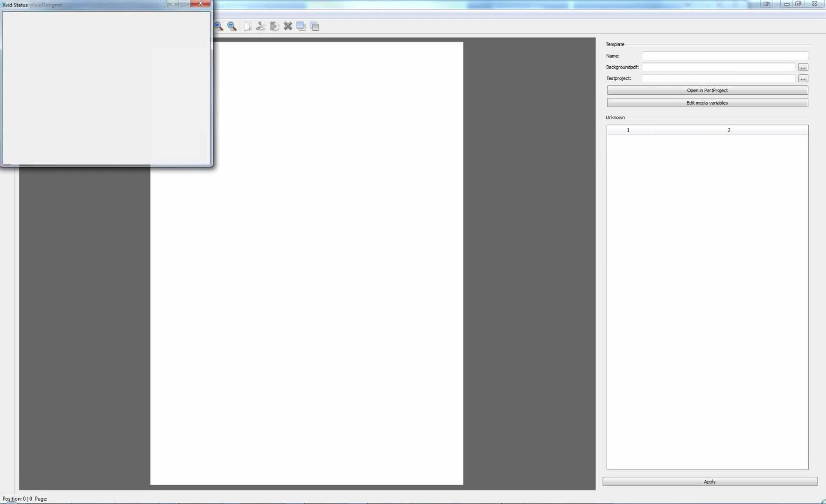The image size is (826, 504).
Task: Apply the template settings
Action: tap(710, 482)
